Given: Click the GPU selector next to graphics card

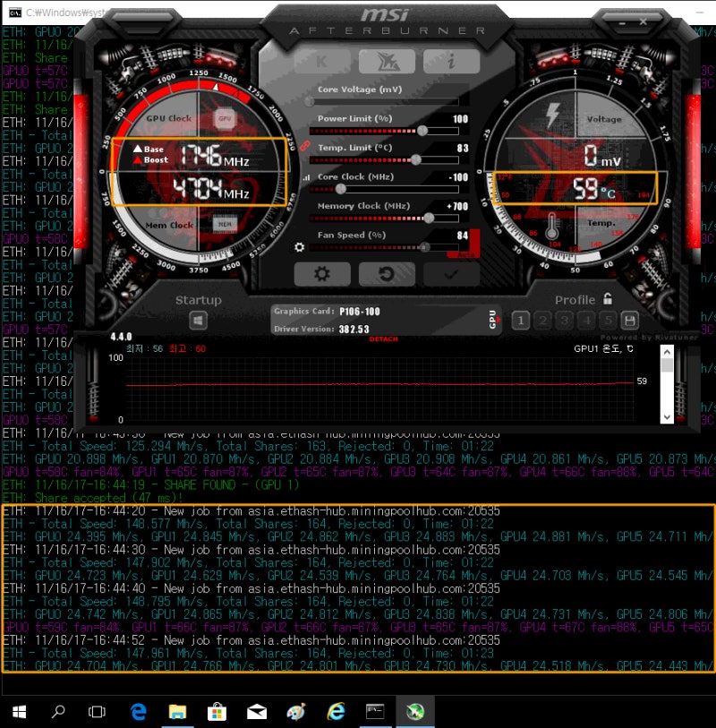Looking at the screenshot, I should click(x=494, y=320).
